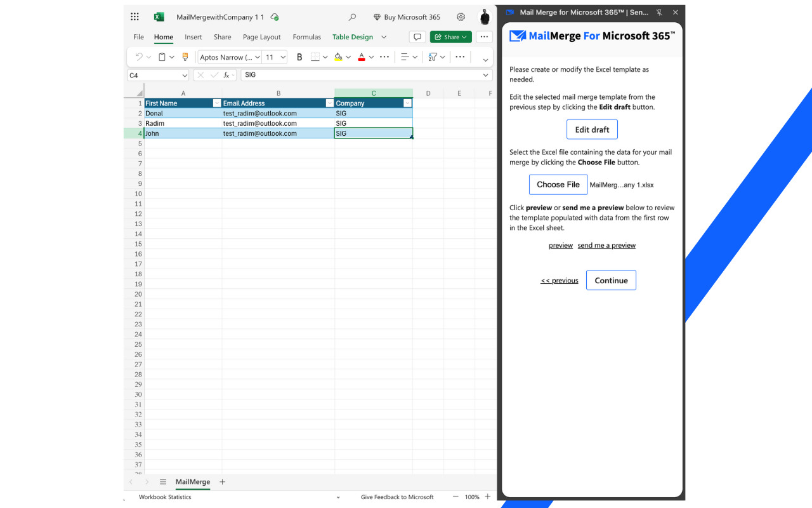Select the Borders icon
The image size is (812, 508).
tap(316, 57)
